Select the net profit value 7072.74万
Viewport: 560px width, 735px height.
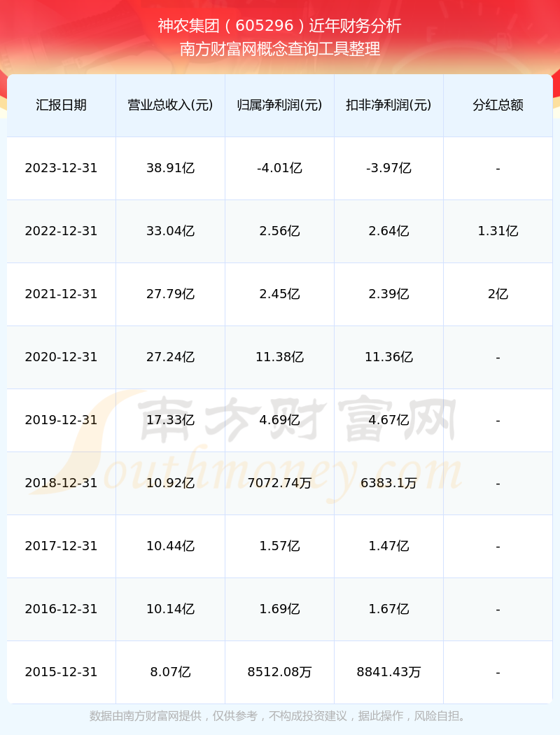click(x=279, y=483)
